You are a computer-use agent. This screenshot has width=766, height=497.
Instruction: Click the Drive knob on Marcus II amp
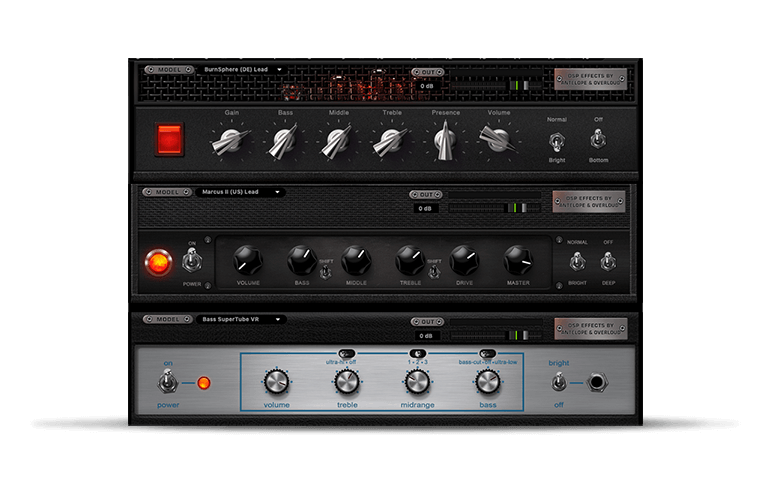coord(464,261)
